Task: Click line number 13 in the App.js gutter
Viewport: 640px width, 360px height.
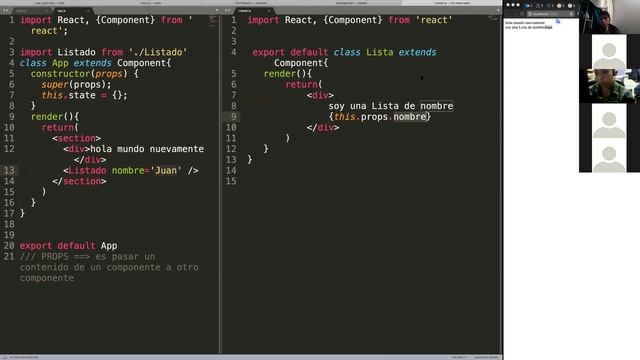Action: (9, 170)
